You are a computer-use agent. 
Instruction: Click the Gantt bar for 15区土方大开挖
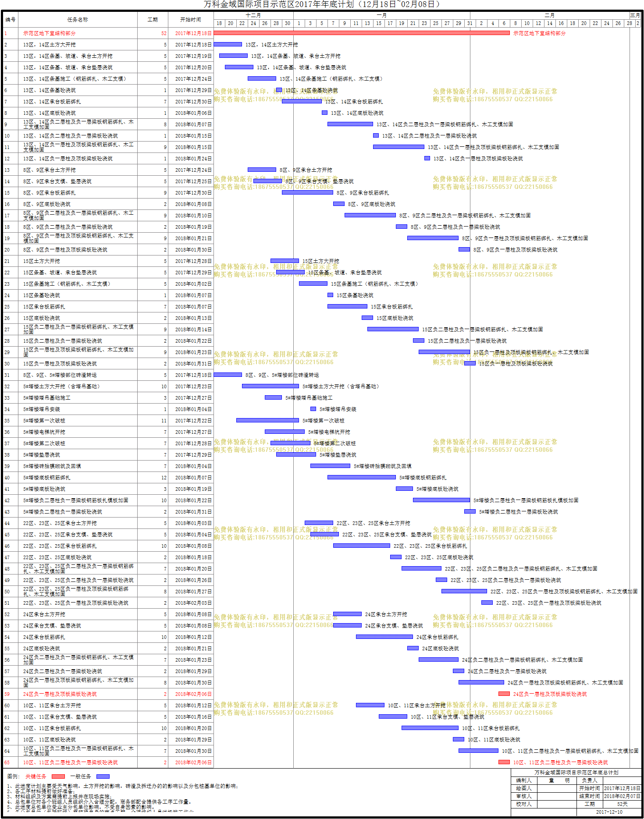pyautogui.click(x=285, y=261)
